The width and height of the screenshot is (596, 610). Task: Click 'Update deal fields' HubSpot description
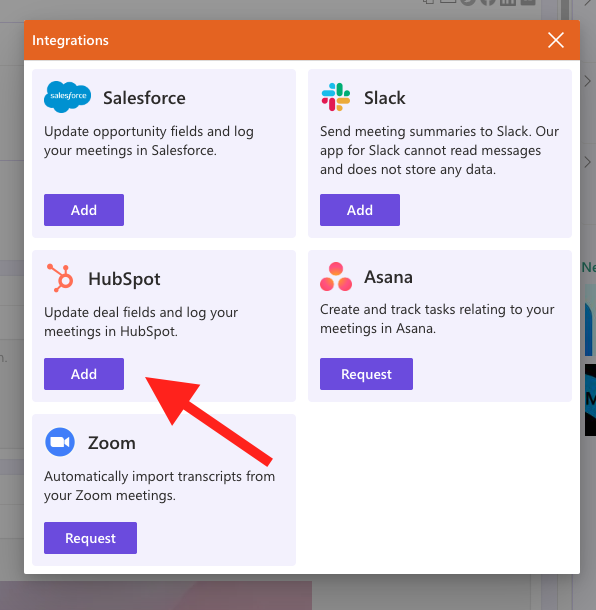[x=141, y=322]
